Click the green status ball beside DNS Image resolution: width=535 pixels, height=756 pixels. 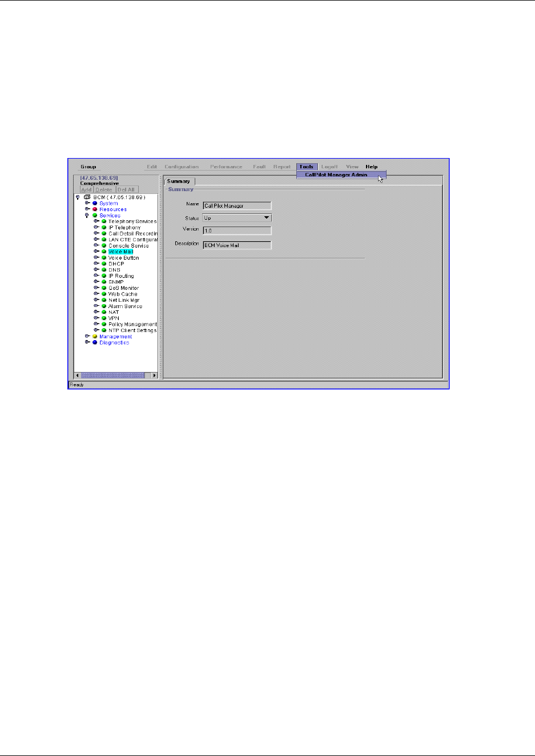104,270
